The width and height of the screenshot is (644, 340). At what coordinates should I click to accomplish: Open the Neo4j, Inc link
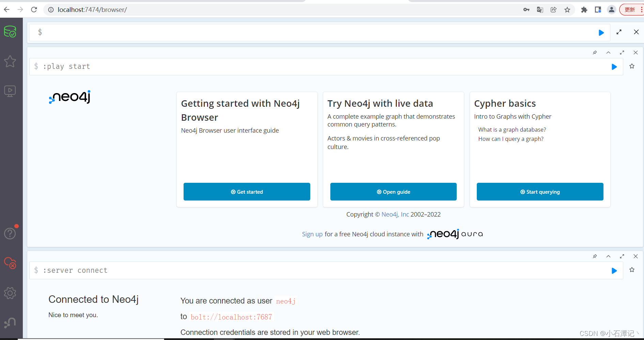395,215
